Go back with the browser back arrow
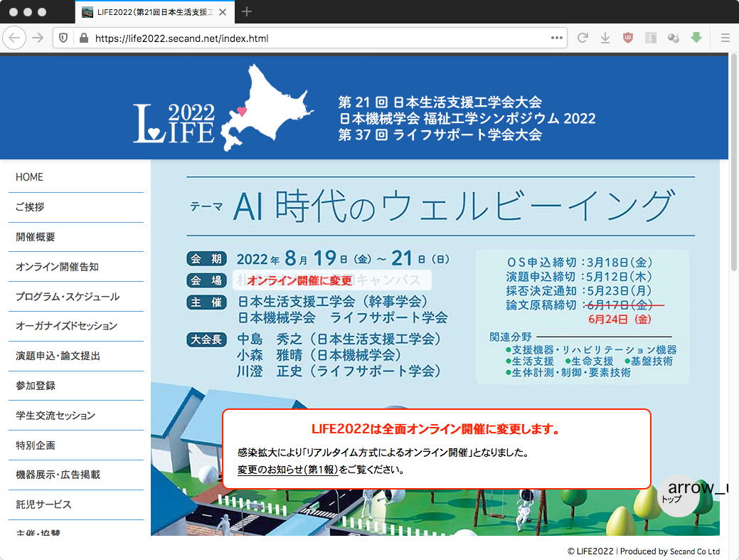Viewport: 739px width, 560px height. (x=15, y=38)
